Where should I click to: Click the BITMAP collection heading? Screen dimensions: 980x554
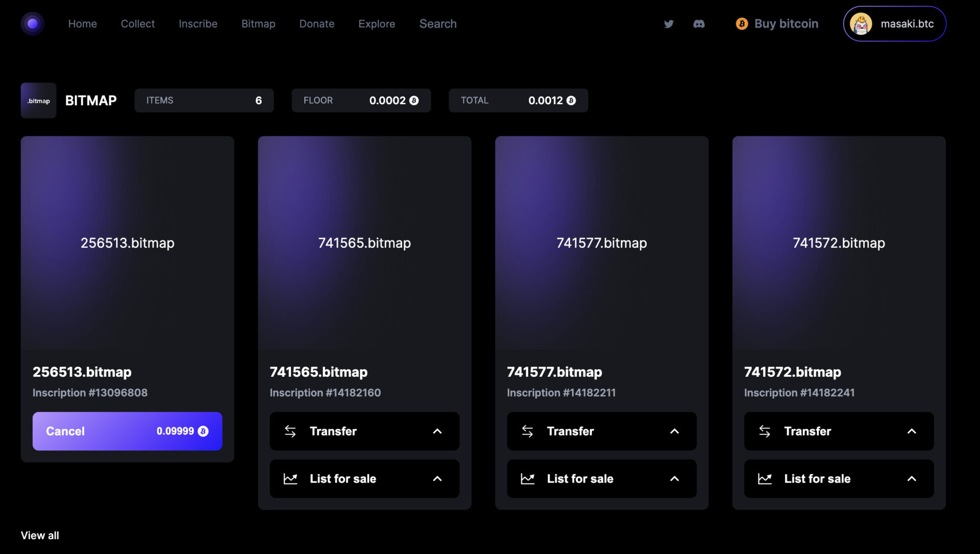coord(91,101)
